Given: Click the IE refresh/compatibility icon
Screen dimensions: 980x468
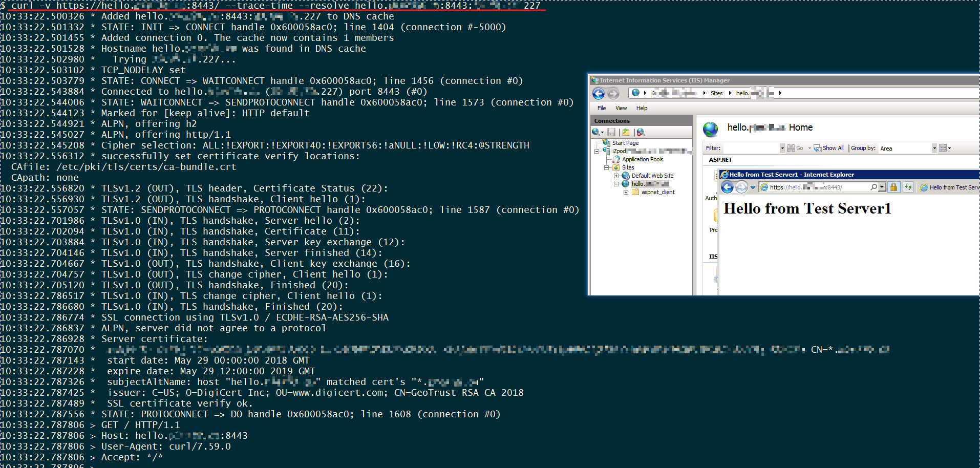Looking at the screenshot, I should [x=908, y=187].
